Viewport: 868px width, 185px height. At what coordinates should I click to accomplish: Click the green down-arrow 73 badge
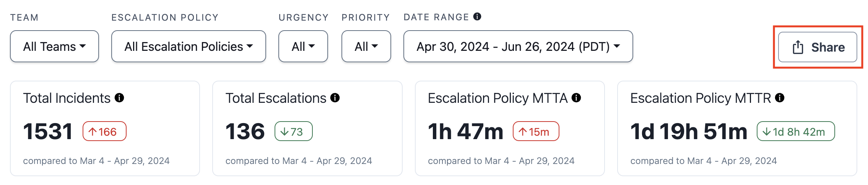click(x=293, y=131)
